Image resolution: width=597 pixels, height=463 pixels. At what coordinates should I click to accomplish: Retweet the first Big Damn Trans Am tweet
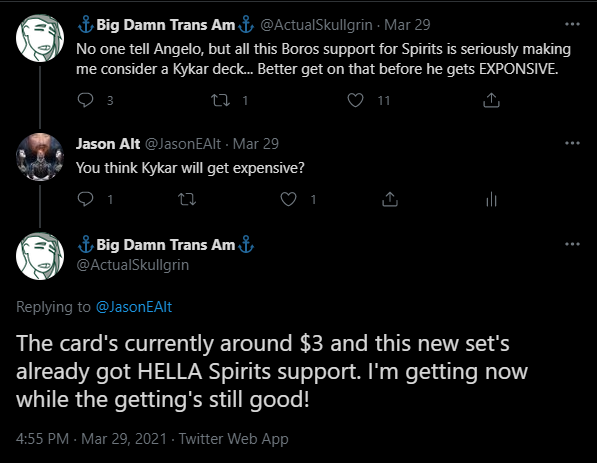(220, 100)
